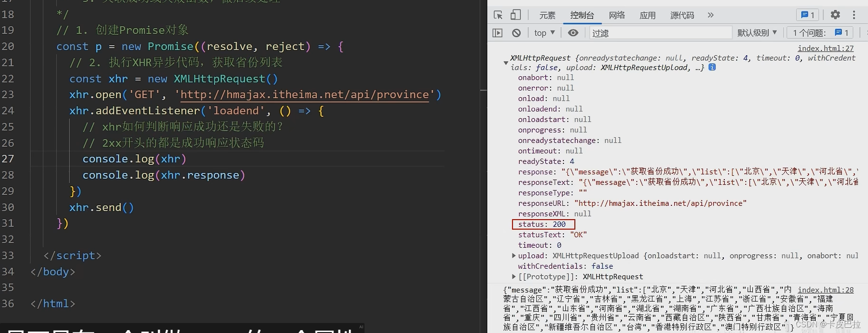Open the DevTools three-dot menu
The image size is (868, 333).
point(854,15)
